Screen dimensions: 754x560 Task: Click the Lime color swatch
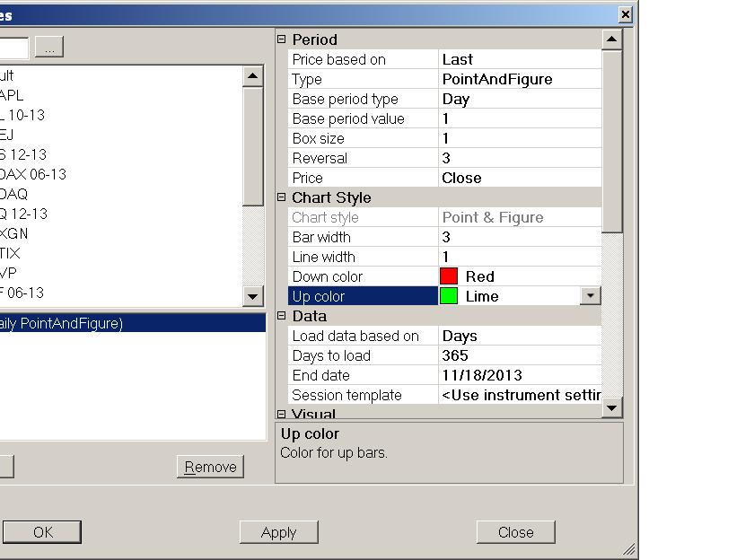point(448,296)
